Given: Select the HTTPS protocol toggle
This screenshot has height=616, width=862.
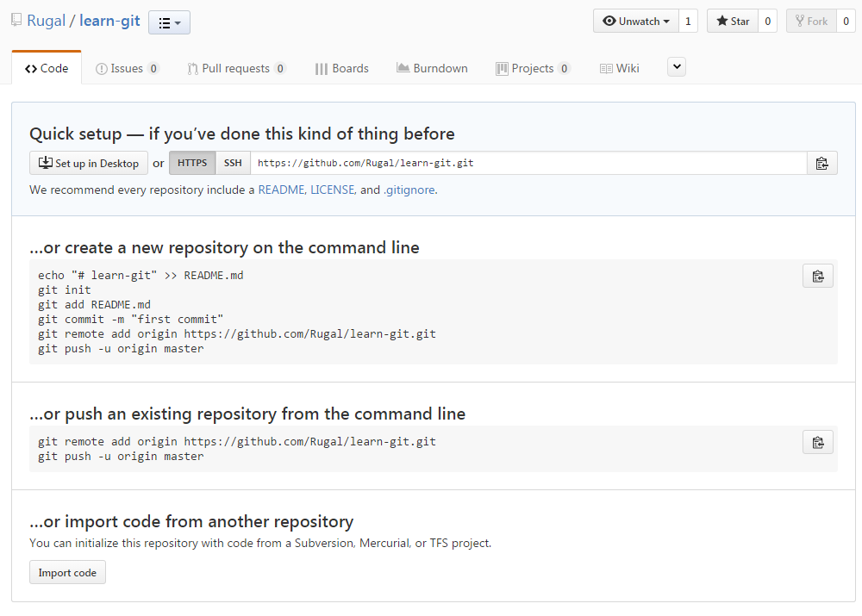Looking at the screenshot, I should point(192,163).
